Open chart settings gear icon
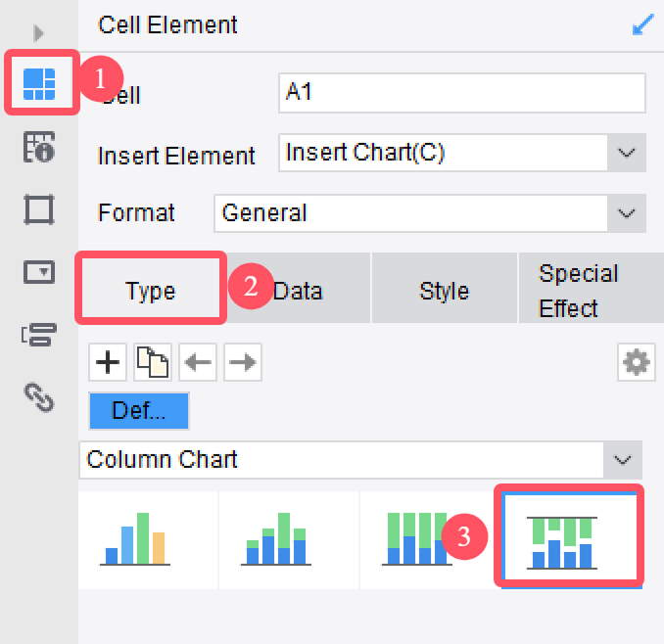The image size is (664, 644). click(x=636, y=362)
